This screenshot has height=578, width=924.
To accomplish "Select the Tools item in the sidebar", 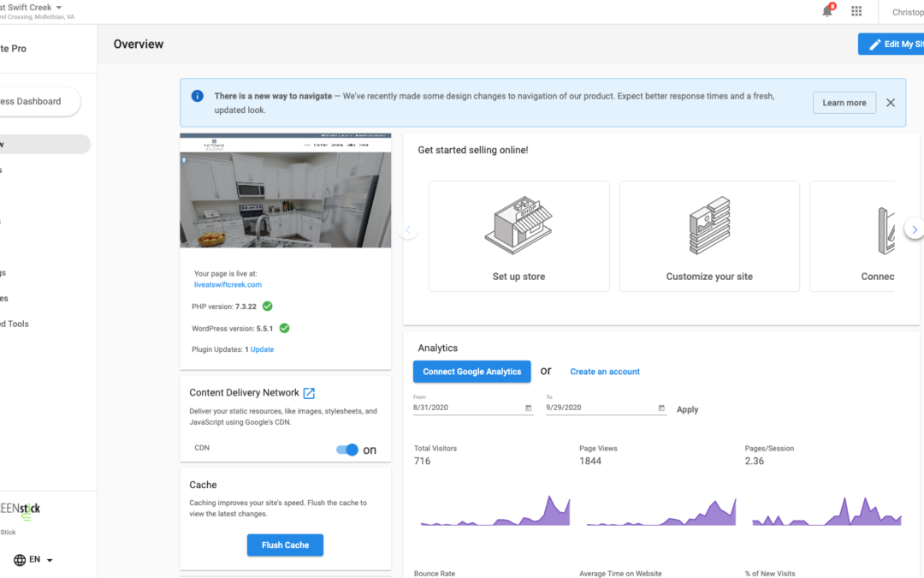I will tap(15, 324).
